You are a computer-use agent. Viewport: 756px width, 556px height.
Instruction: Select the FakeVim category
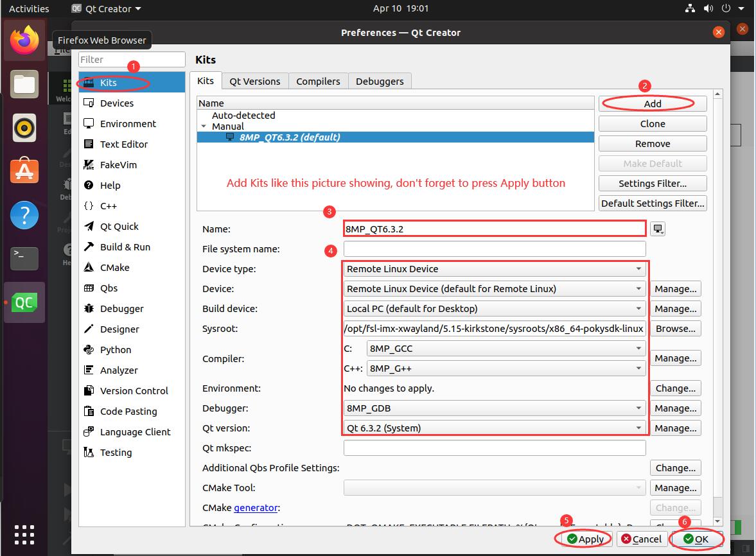[132, 165]
